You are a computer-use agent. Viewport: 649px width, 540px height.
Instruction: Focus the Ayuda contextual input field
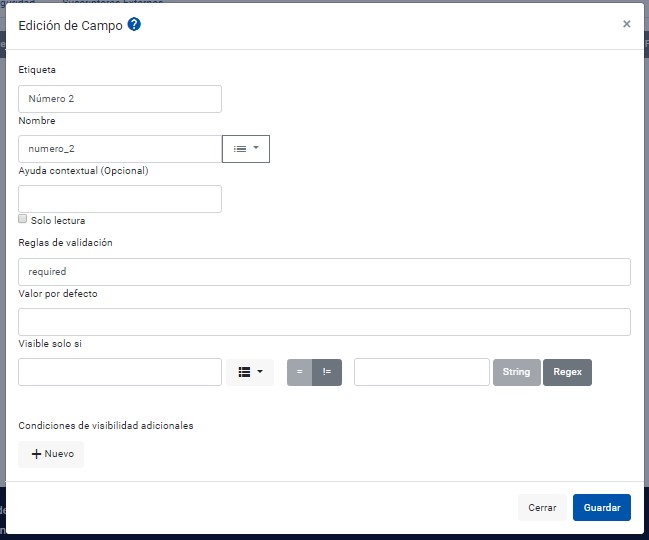(x=120, y=199)
